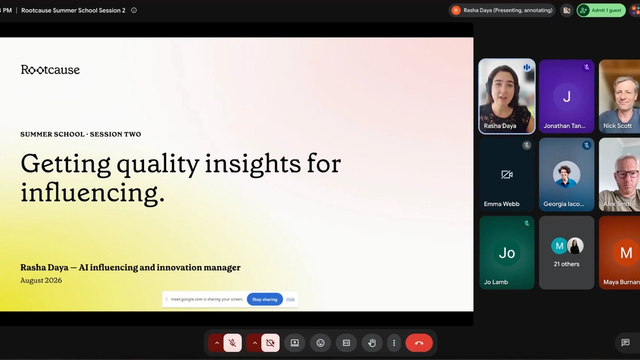Click the icon next to presenter indicator
Screen dimensions: 640x360
[x=567, y=10]
